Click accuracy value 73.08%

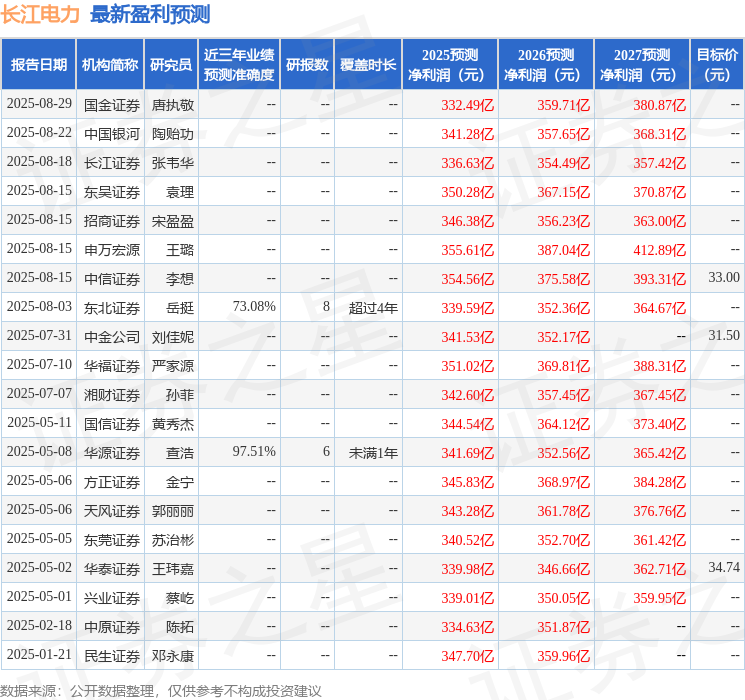[x=254, y=306]
